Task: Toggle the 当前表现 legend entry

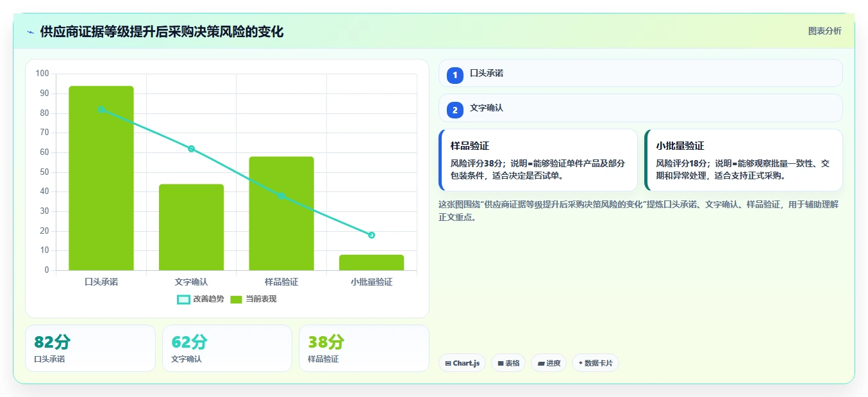Action: click(253, 299)
